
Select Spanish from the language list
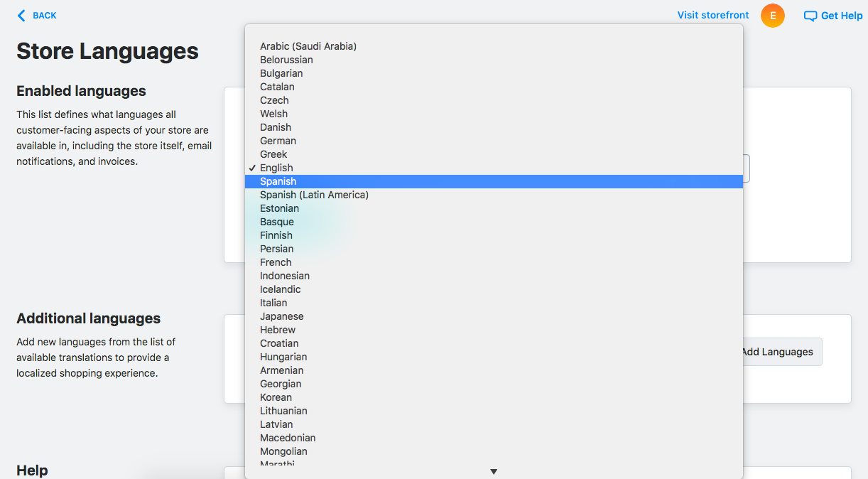point(278,181)
